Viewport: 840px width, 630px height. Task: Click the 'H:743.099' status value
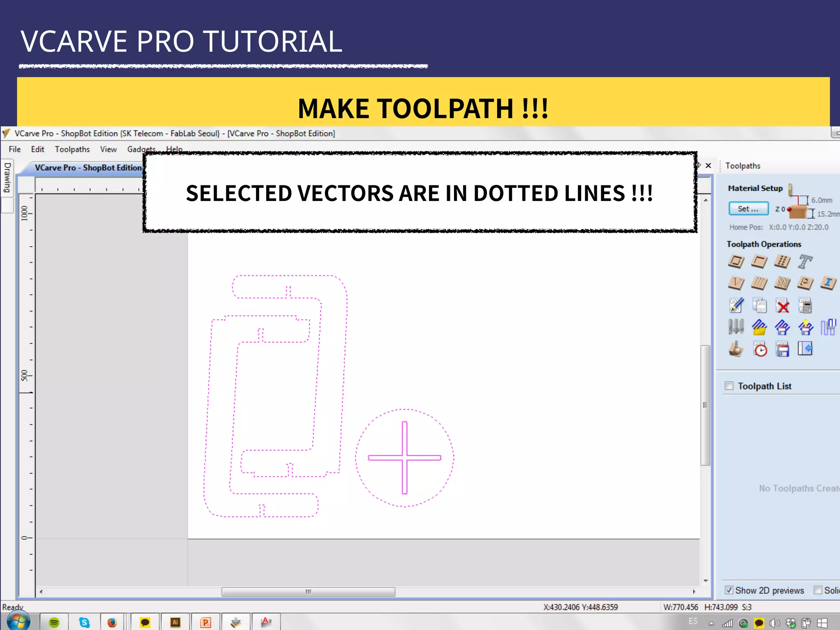point(721,607)
